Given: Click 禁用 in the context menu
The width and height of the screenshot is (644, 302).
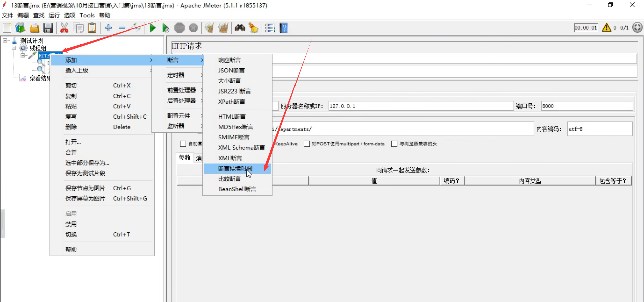Looking at the screenshot, I should (102, 224).
